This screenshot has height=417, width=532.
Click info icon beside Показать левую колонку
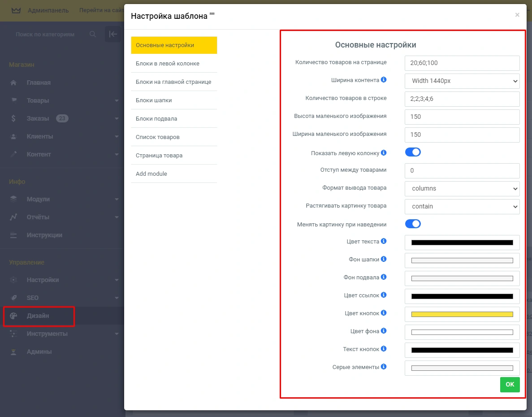(x=384, y=153)
